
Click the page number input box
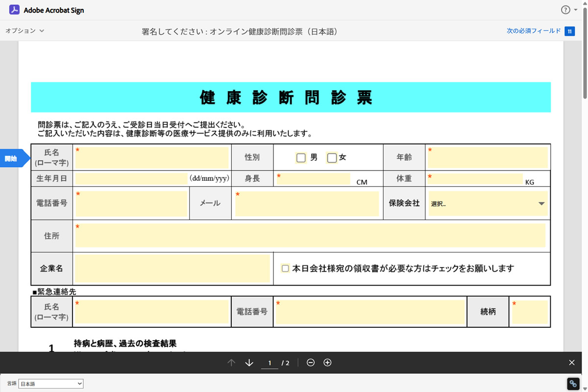pos(269,363)
